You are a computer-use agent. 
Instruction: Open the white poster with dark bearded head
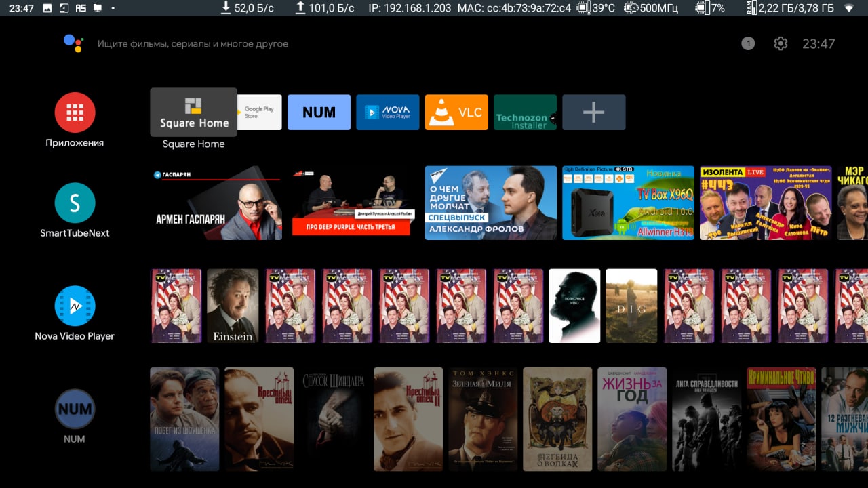pyautogui.click(x=574, y=306)
